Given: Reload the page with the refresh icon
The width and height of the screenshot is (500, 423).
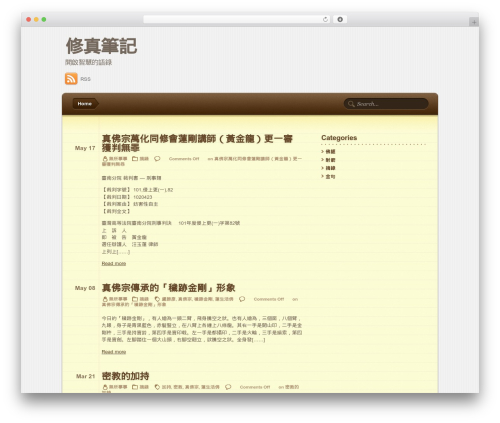Looking at the screenshot, I should point(325,19).
